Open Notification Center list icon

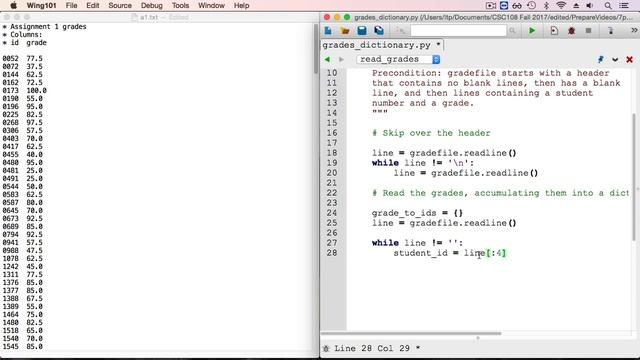(624, 5)
